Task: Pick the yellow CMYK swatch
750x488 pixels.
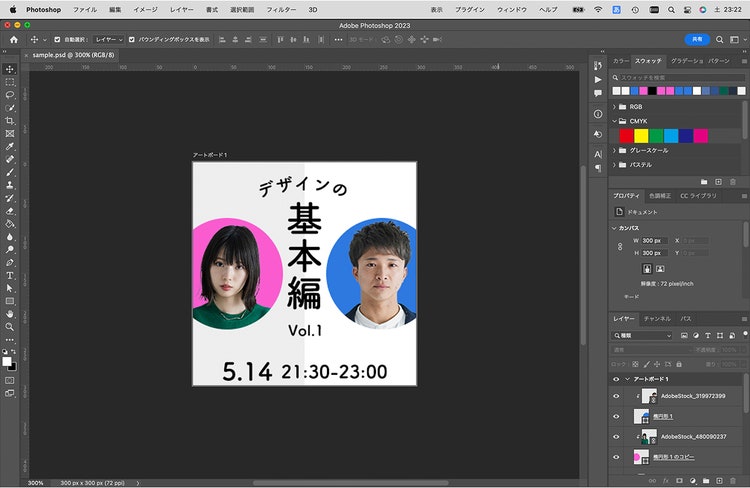Action: click(x=641, y=136)
